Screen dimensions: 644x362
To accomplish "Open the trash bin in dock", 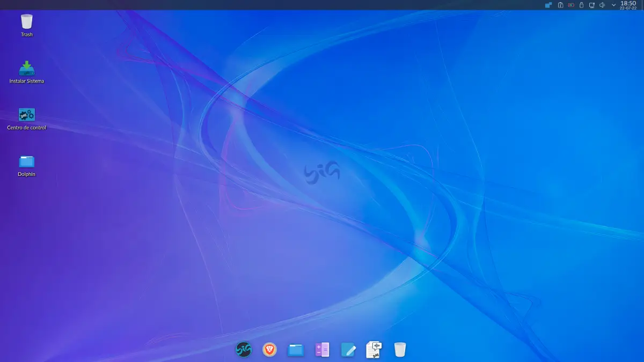I will point(400,350).
